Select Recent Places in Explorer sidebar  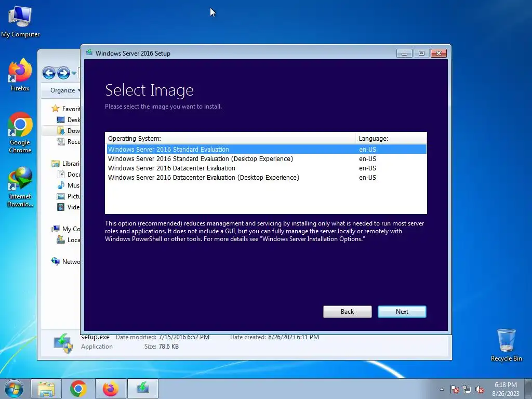(69, 141)
